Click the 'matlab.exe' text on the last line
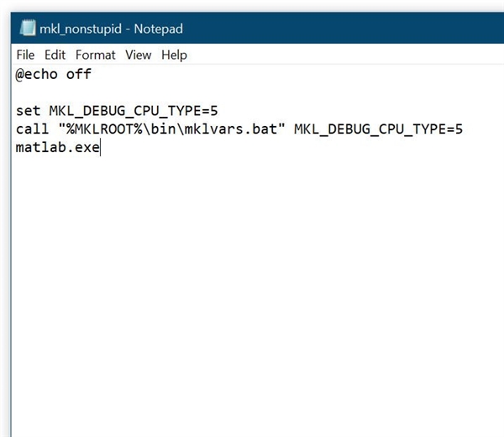Screen dimensions: 504x437 pyautogui.click(x=58, y=147)
